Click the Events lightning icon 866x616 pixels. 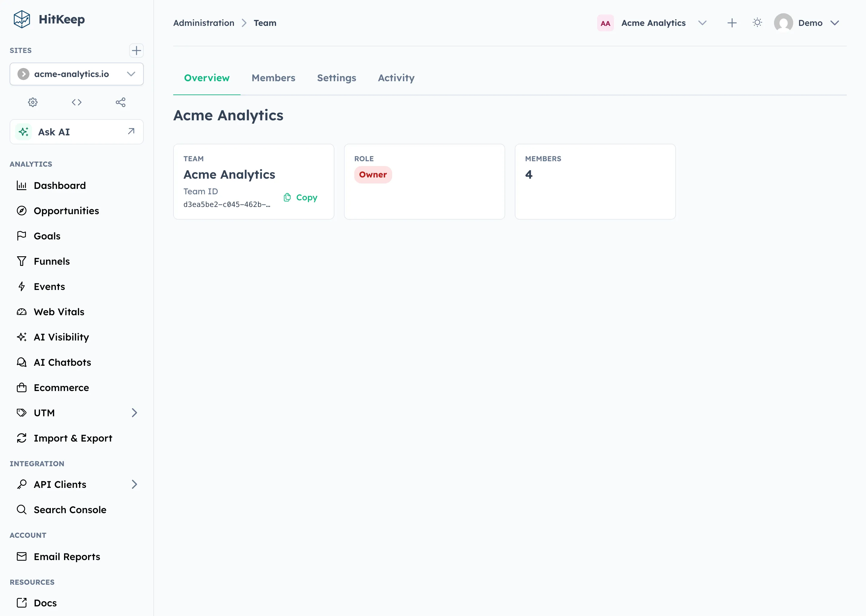pyautogui.click(x=22, y=286)
